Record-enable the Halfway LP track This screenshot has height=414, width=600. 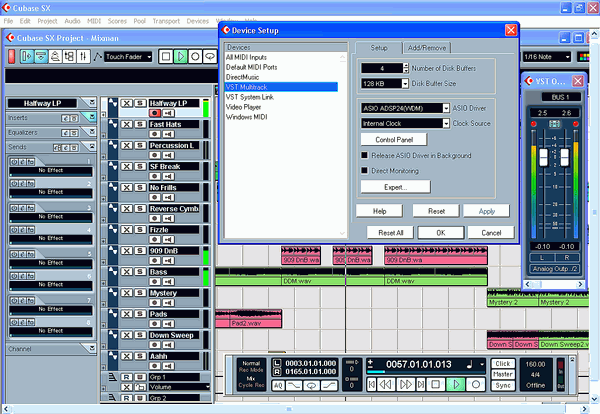click(x=155, y=113)
